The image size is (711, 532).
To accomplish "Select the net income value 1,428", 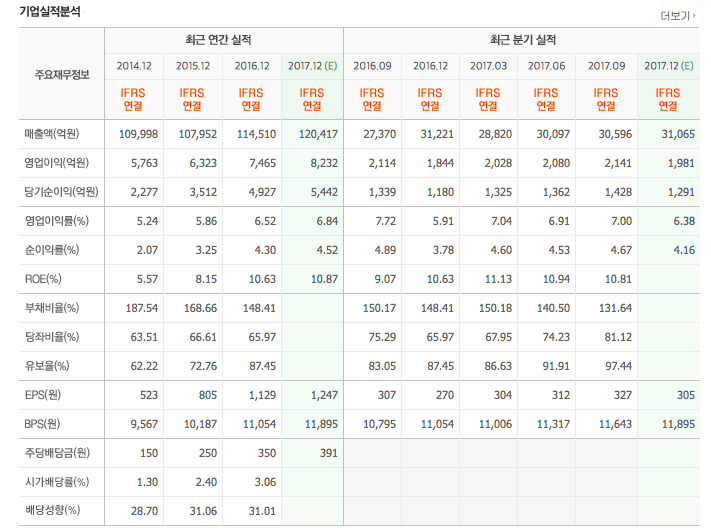I will [618, 192].
